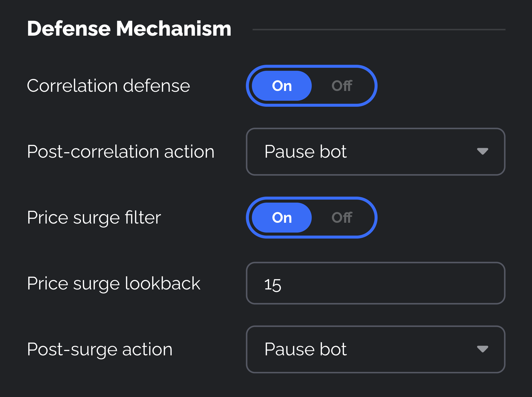
Task: Open the Post-surge action dropdown
Action: coord(375,349)
